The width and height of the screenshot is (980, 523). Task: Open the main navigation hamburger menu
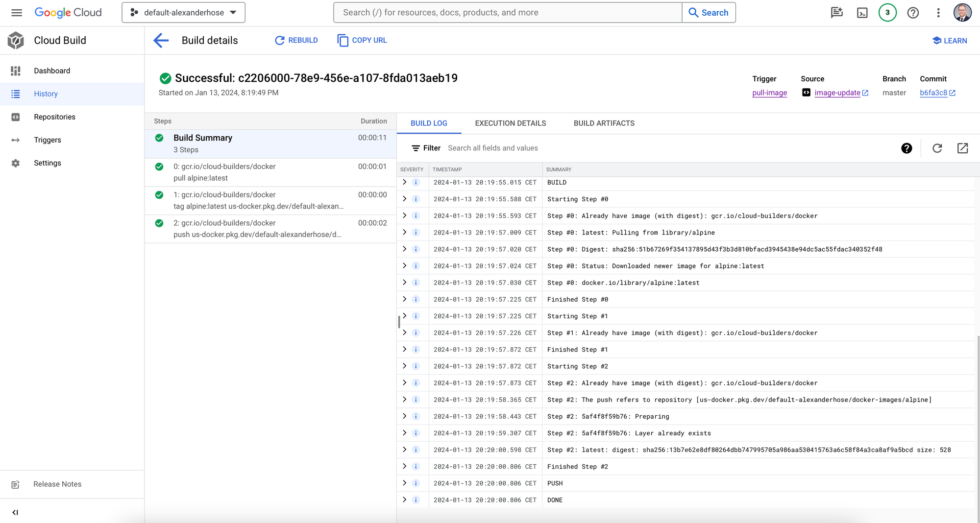pyautogui.click(x=17, y=13)
